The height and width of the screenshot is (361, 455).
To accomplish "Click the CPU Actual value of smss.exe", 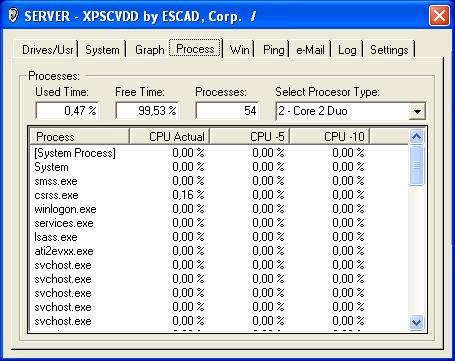I will click(188, 181).
